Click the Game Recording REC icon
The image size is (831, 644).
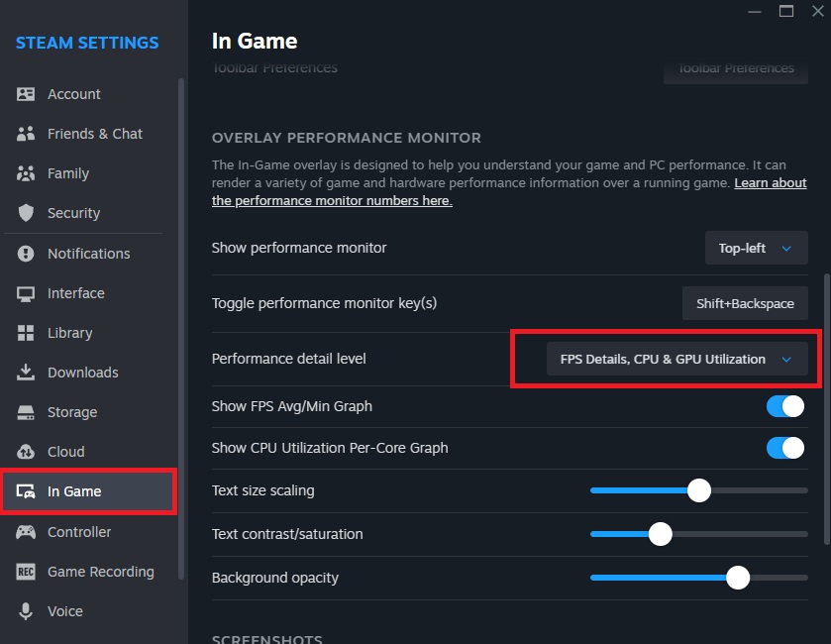(x=26, y=572)
